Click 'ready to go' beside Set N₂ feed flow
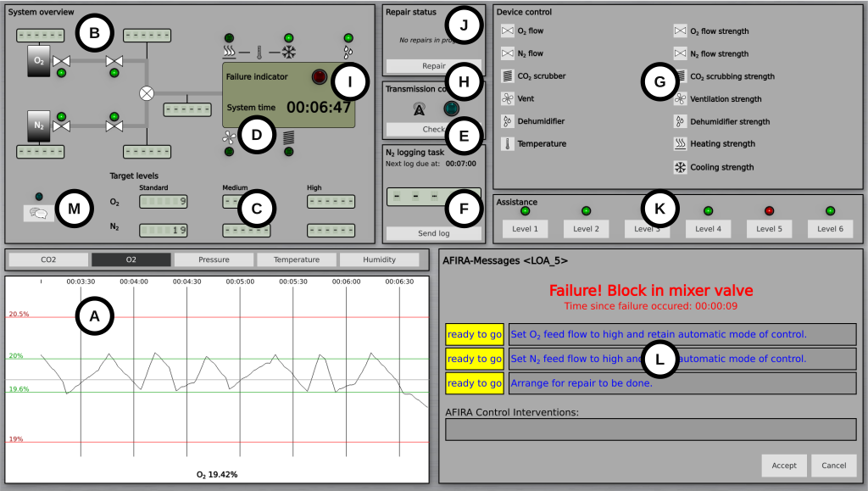The height and width of the screenshot is (491, 868). (x=475, y=359)
